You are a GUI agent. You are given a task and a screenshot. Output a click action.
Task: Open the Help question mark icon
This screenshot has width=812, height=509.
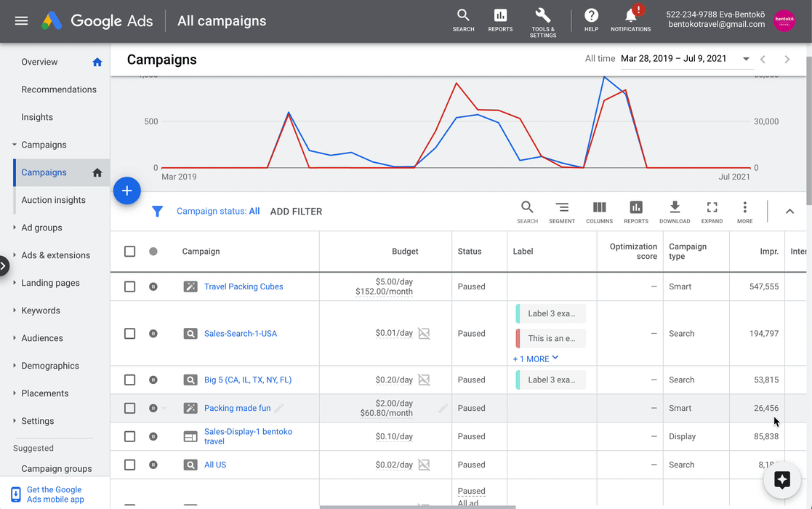click(x=592, y=20)
